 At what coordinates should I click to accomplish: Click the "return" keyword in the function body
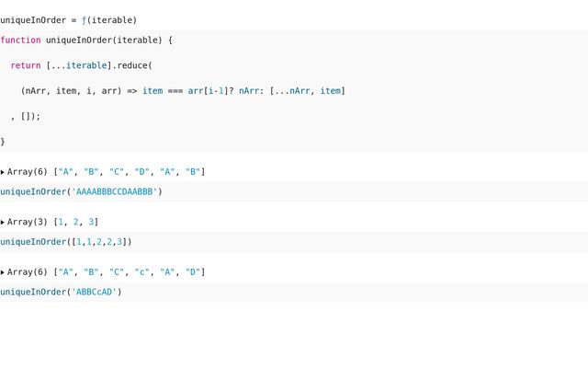[x=26, y=65]
